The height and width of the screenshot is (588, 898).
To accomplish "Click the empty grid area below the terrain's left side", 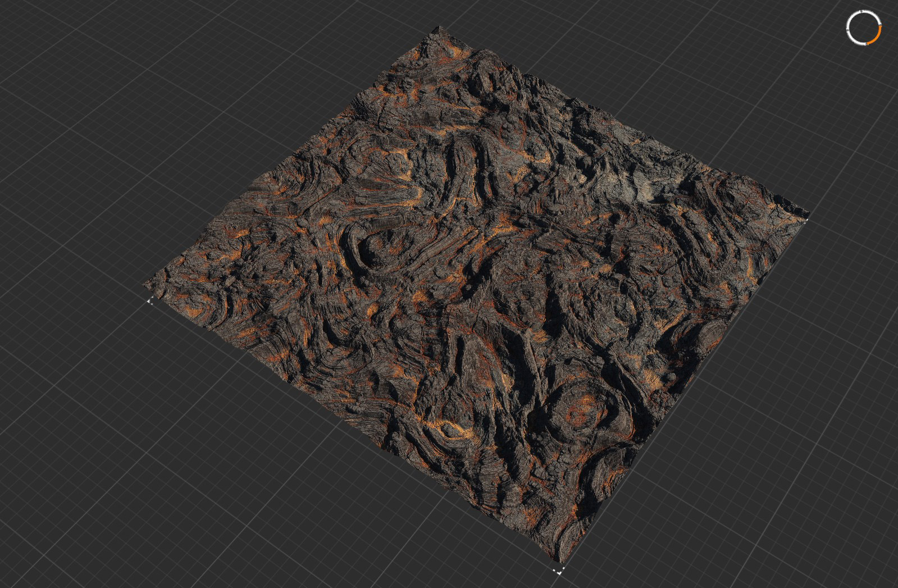I will [x=225, y=449].
